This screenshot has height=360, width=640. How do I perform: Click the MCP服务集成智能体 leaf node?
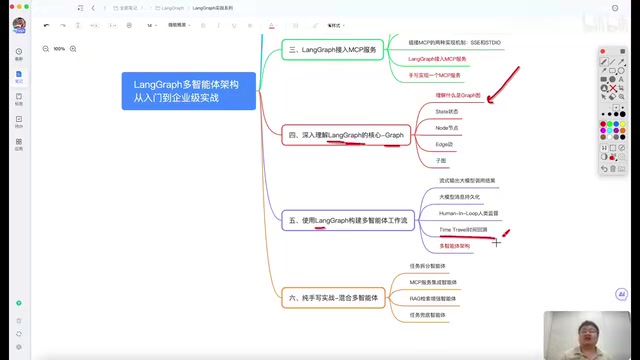[433, 282]
